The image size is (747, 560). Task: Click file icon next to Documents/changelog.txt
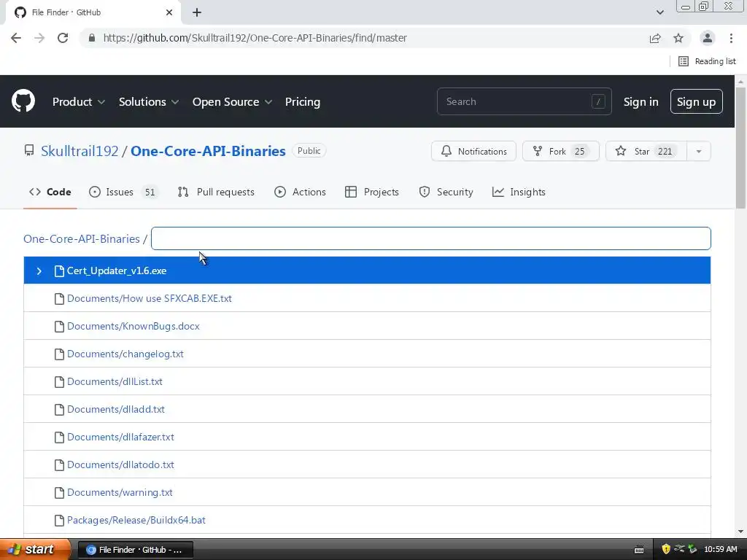[x=59, y=354]
